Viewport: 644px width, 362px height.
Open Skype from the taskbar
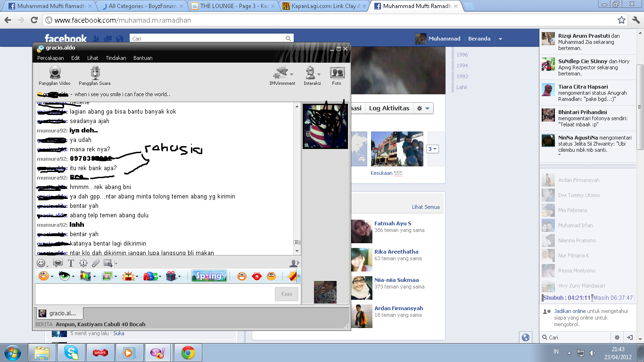(x=72, y=353)
